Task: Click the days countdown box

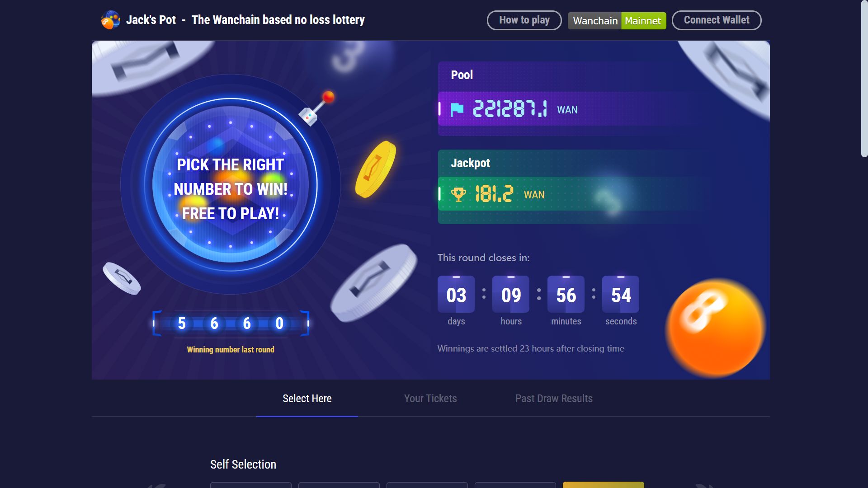Action: tap(456, 295)
